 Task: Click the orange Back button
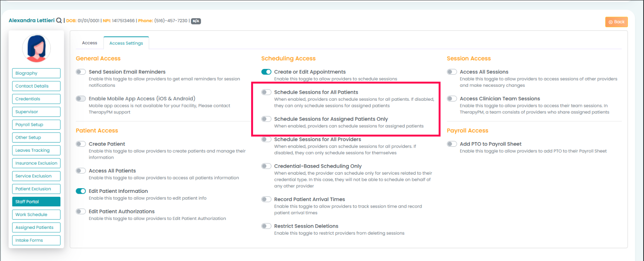coord(616,22)
